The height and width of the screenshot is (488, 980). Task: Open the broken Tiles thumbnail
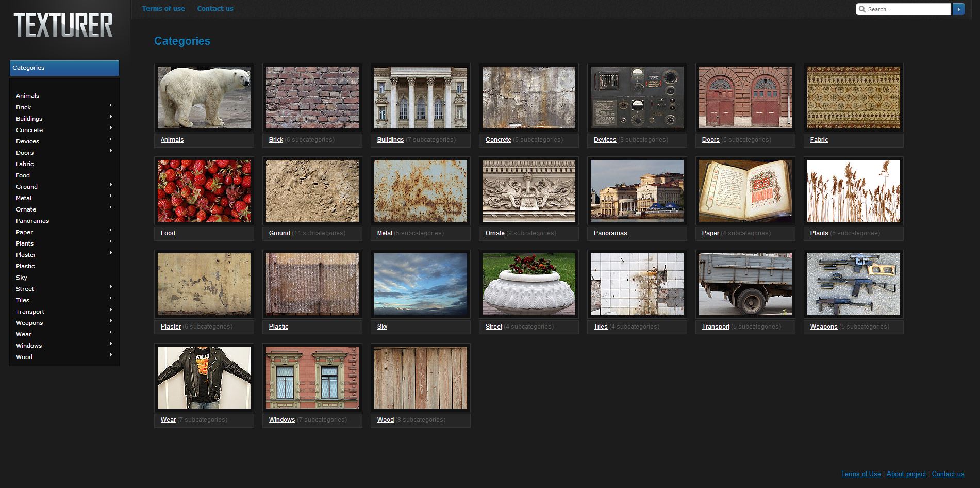pos(637,284)
